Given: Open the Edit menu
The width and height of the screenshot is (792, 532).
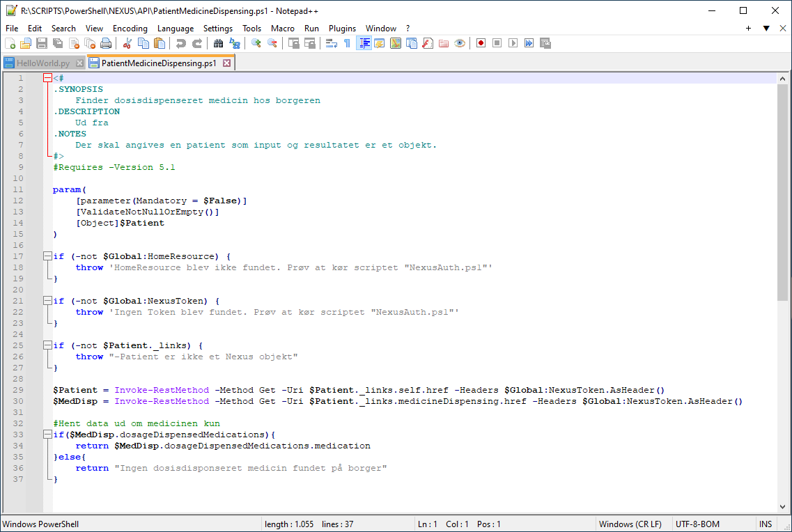Looking at the screenshot, I should pyautogui.click(x=35, y=29).
